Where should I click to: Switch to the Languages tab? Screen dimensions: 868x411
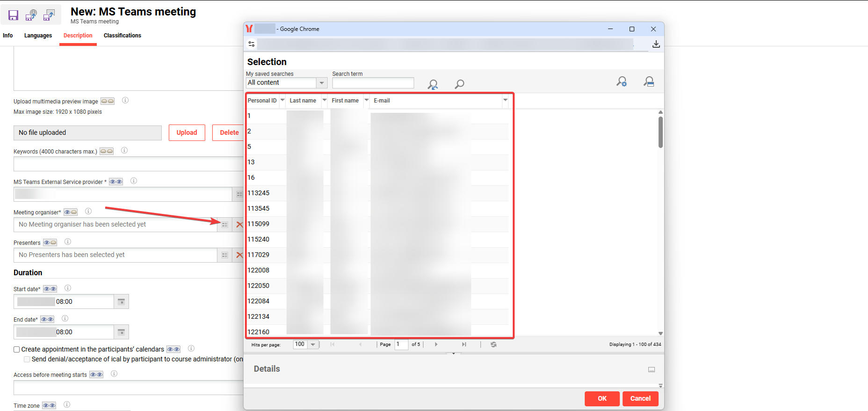click(x=38, y=36)
